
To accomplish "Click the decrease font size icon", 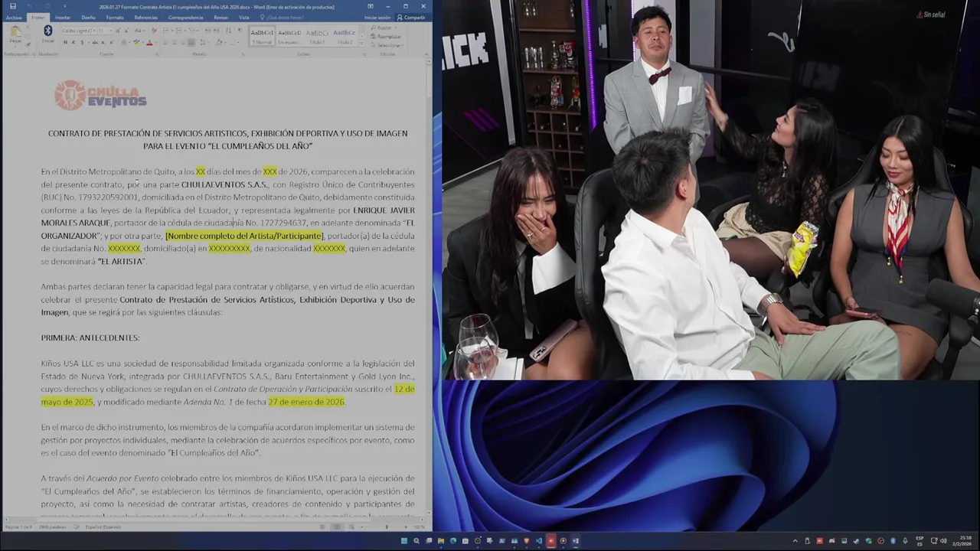I will point(127,31).
